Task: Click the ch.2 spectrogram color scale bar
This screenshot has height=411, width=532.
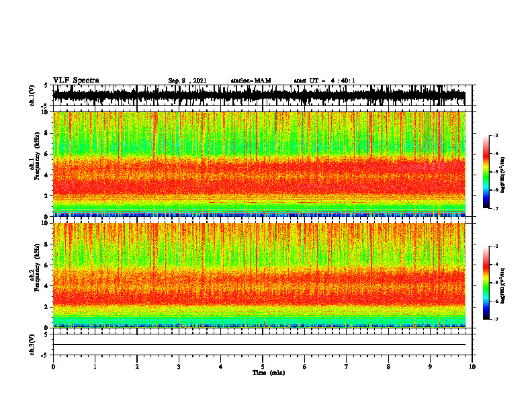Action: click(x=486, y=283)
